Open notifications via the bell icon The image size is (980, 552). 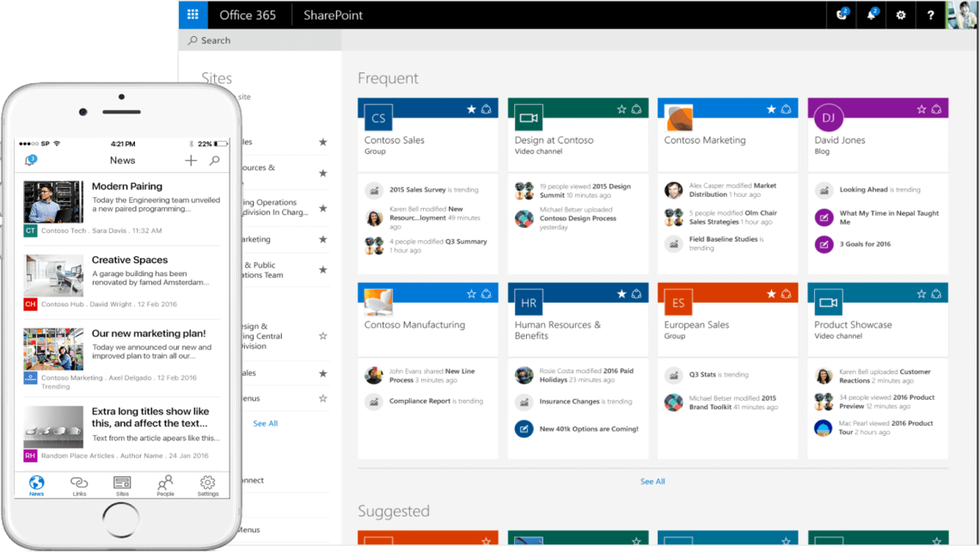(x=871, y=15)
